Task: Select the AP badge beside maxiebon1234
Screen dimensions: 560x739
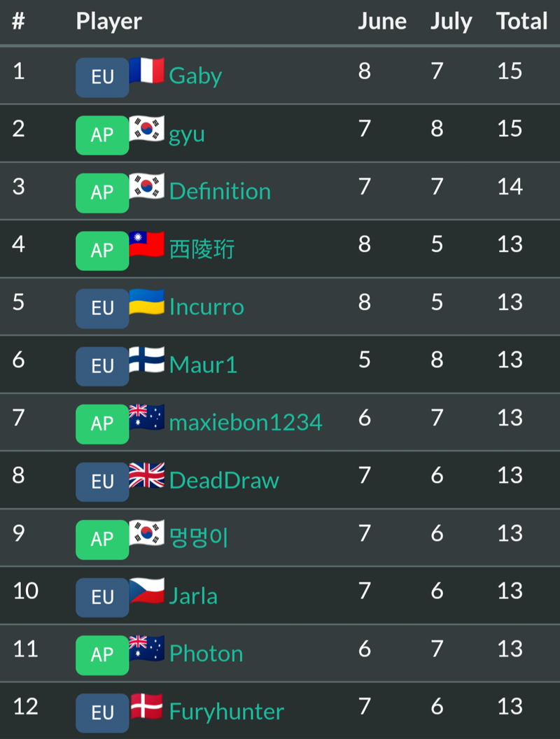Action: pos(102,424)
